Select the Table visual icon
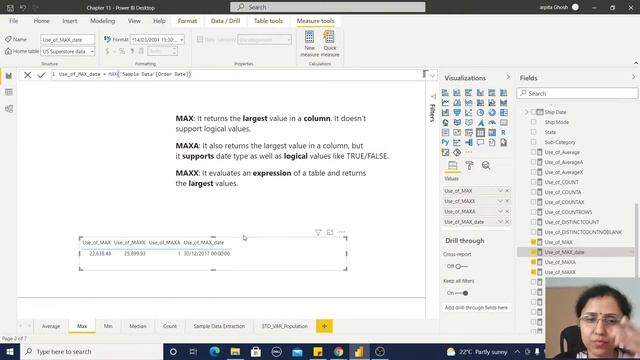The height and width of the screenshot is (360, 640). (x=480, y=133)
